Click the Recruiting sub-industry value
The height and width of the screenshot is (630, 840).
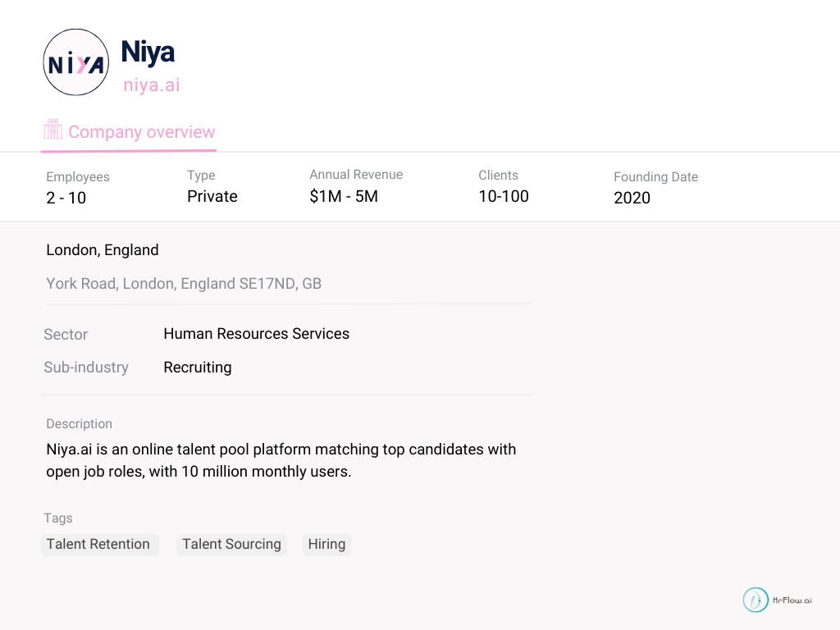pyautogui.click(x=198, y=367)
